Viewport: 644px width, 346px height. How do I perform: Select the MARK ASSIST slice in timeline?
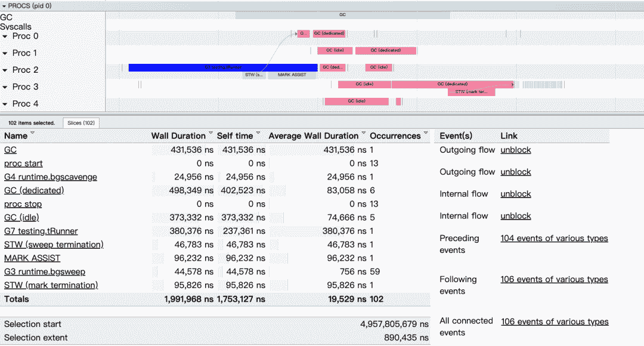click(x=292, y=75)
